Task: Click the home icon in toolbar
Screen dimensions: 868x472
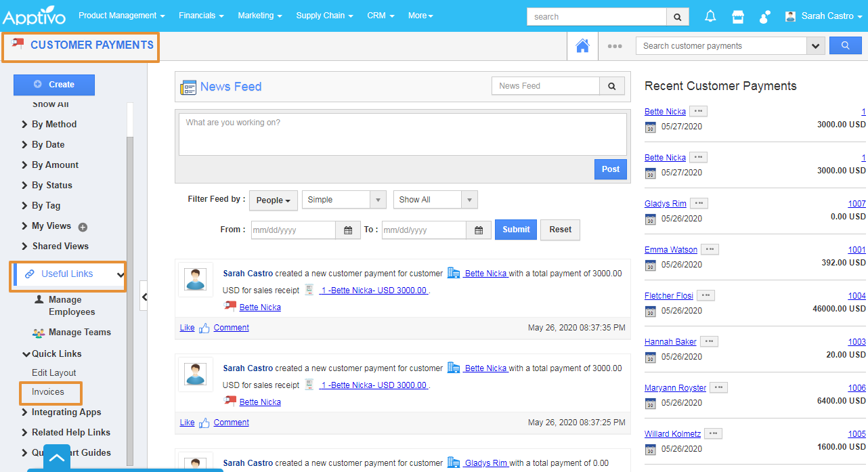Action: [582, 46]
